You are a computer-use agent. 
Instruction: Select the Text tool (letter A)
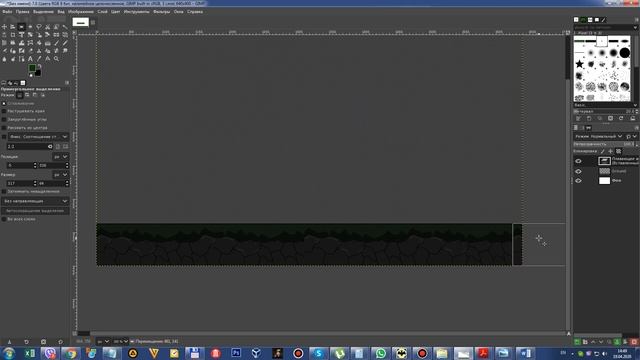pyautogui.click(x=31, y=59)
